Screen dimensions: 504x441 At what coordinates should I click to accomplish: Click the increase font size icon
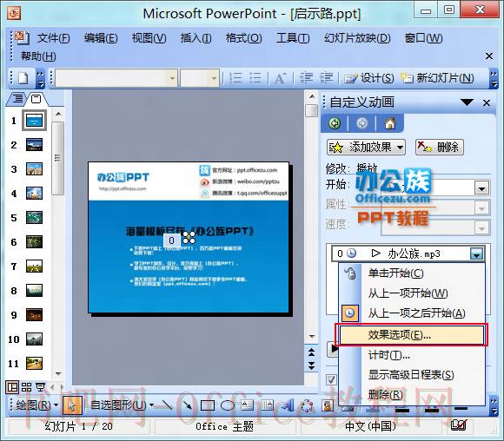[281, 78]
